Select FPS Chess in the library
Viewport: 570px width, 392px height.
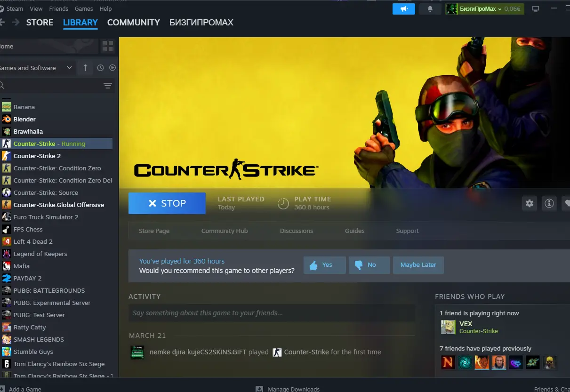point(56,229)
